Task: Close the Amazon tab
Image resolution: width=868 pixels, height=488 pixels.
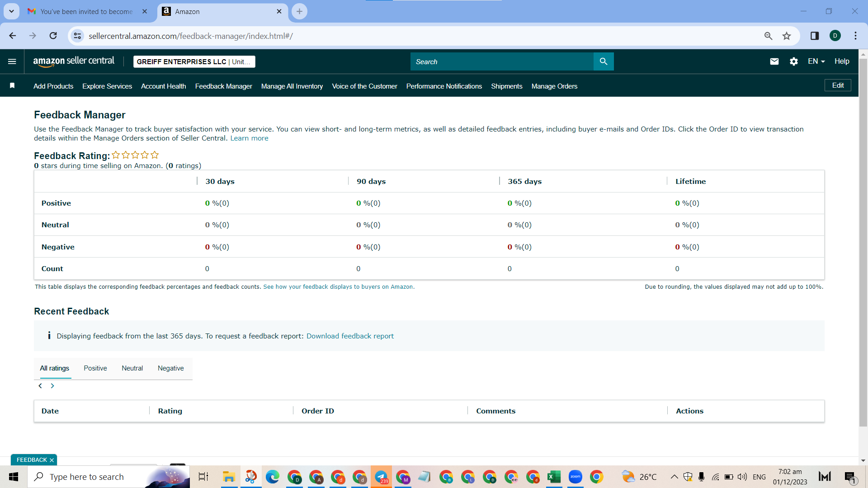Action: (x=279, y=11)
